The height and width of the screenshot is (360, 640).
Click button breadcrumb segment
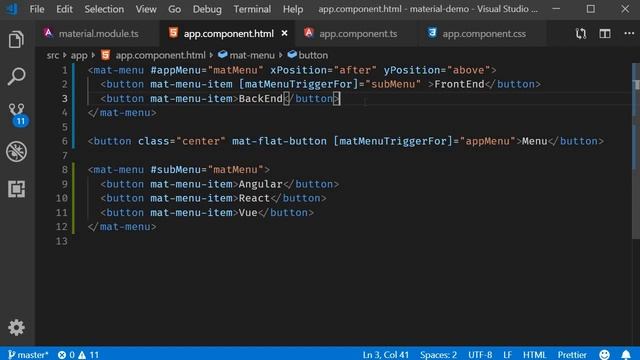(308, 55)
